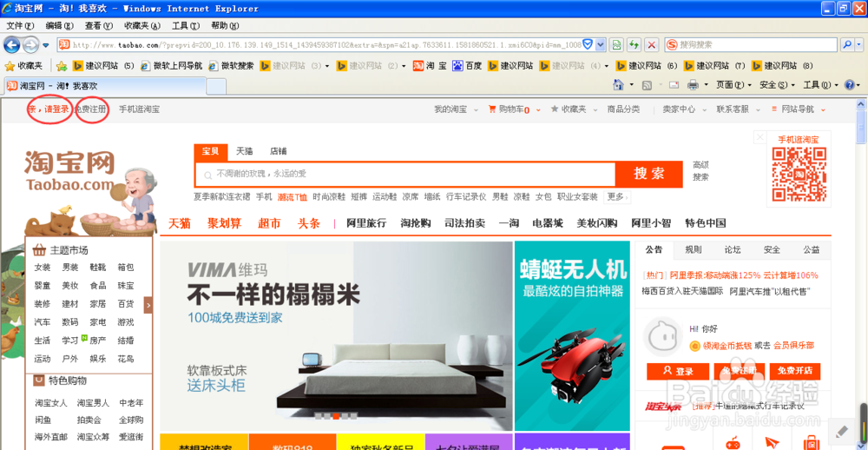Expand the 建议网站 (2) dropdown arrow
The height and width of the screenshot is (450, 868).
coord(404,66)
